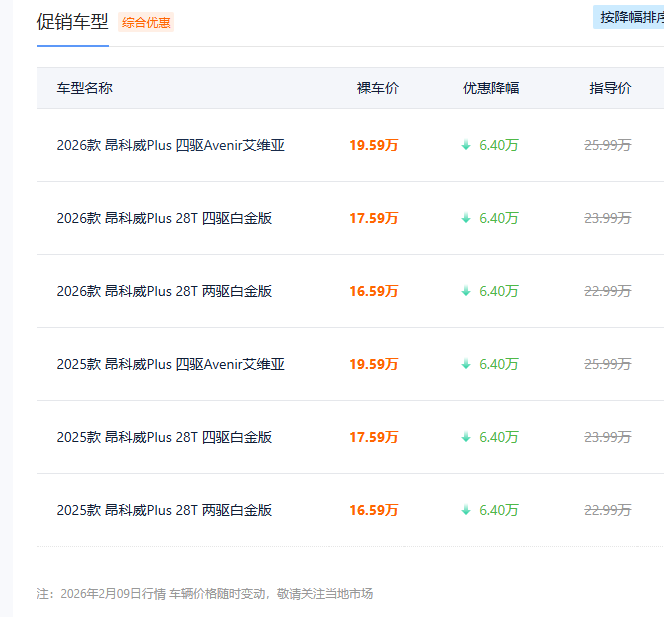Click green down arrow for 2026款 28T 四驱白金版
Screen dimensions: 664x617
(465, 218)
